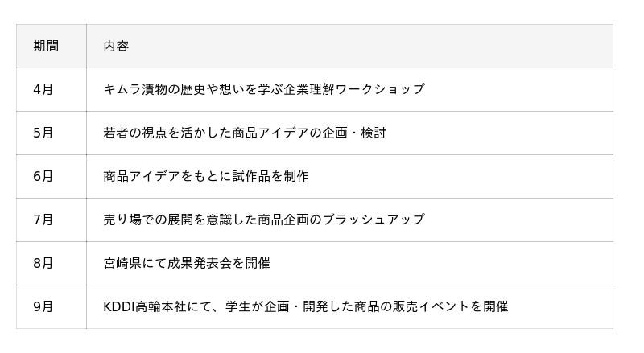Select the 9月 period cell
Image resolution: width=644 pixels, height=353 pixels.
tap(43, 307)
